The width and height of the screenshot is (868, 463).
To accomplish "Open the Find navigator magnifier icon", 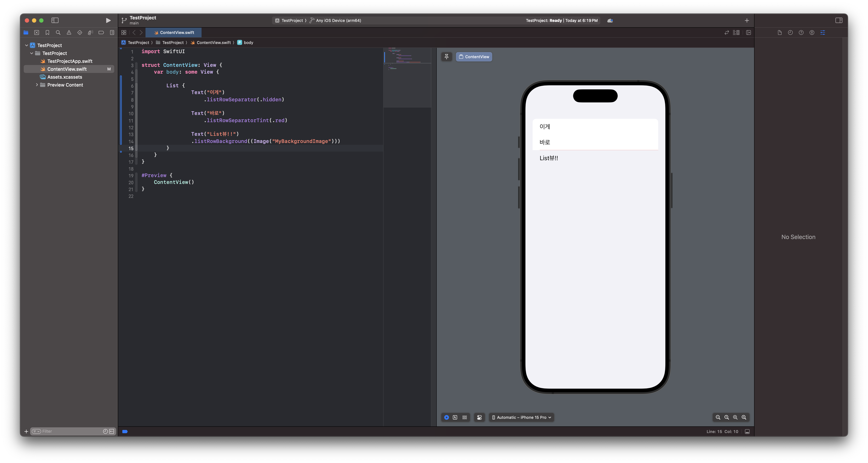I will [x=58, y=33].
